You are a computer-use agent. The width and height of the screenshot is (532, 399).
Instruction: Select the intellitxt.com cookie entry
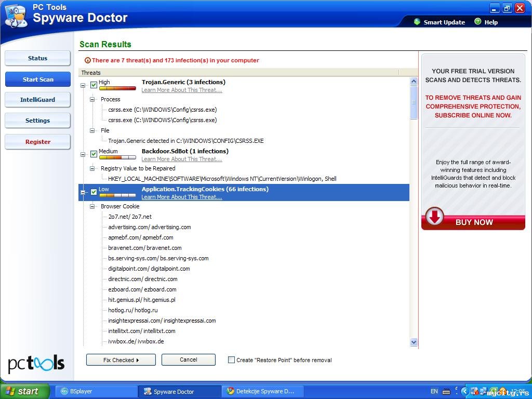tap(142, 331)
